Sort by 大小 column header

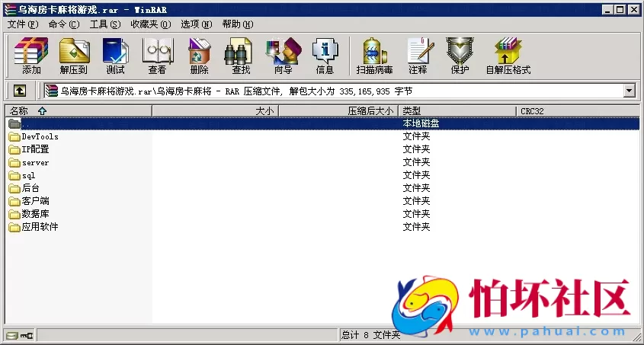[x=216, y=110]
